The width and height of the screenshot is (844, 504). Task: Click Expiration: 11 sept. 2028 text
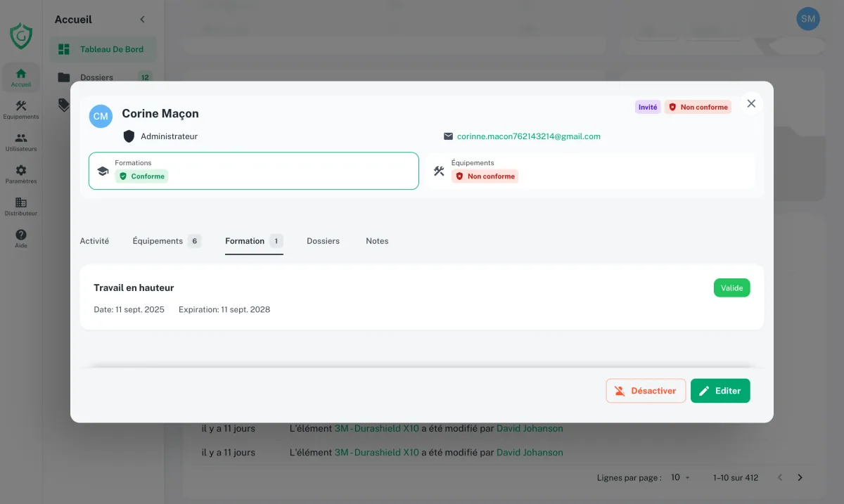(x=224, y=309)
